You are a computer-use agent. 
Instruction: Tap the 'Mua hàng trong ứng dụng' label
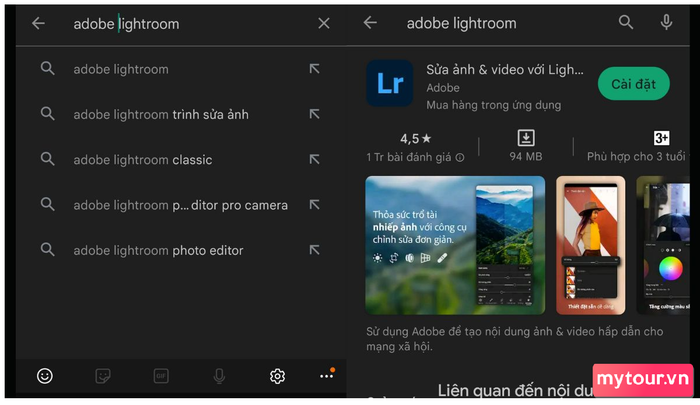493,105
